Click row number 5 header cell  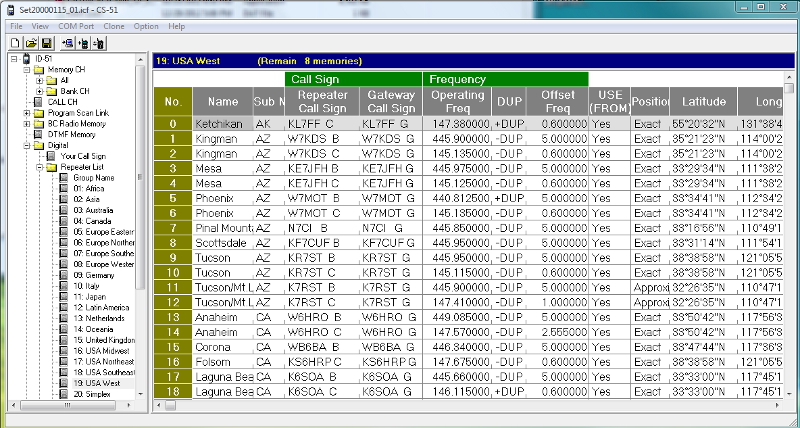[x=172, y=198]
